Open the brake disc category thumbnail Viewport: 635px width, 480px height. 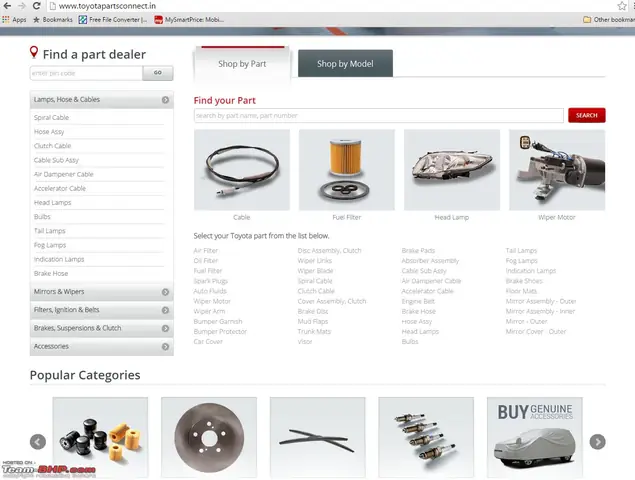click(x=209, y=437)
